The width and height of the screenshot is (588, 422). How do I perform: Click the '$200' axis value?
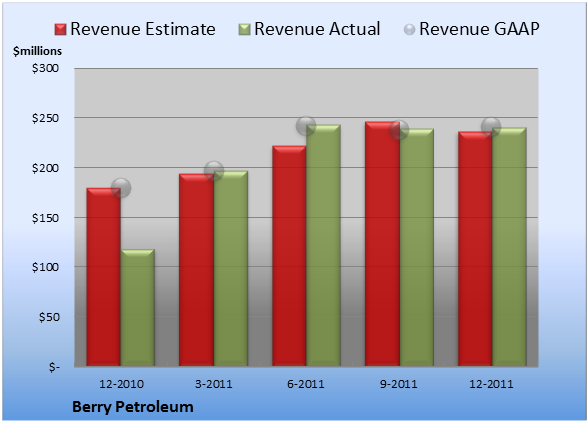45,168
